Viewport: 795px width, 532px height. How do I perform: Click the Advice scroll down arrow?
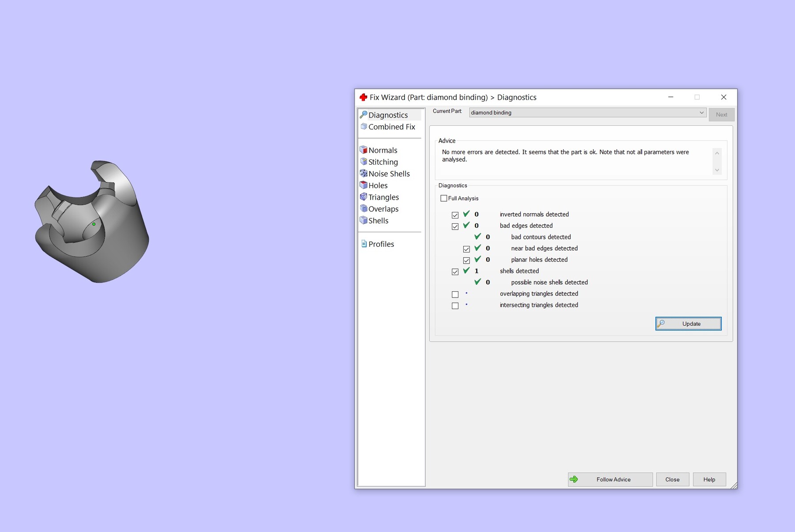click(717, 170)
